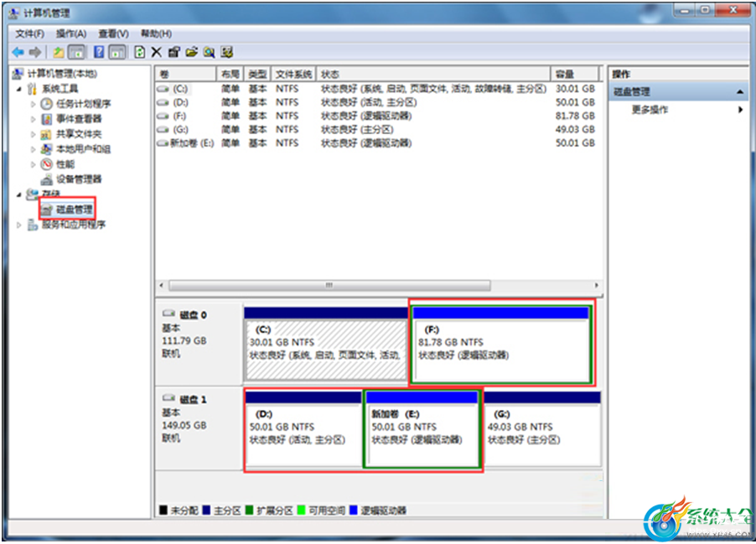This screenshot has height=544, width=756.
Task: Expand the 事件查看器 tree node arrow
Action: pyautogui.click(x=33, y=119)
